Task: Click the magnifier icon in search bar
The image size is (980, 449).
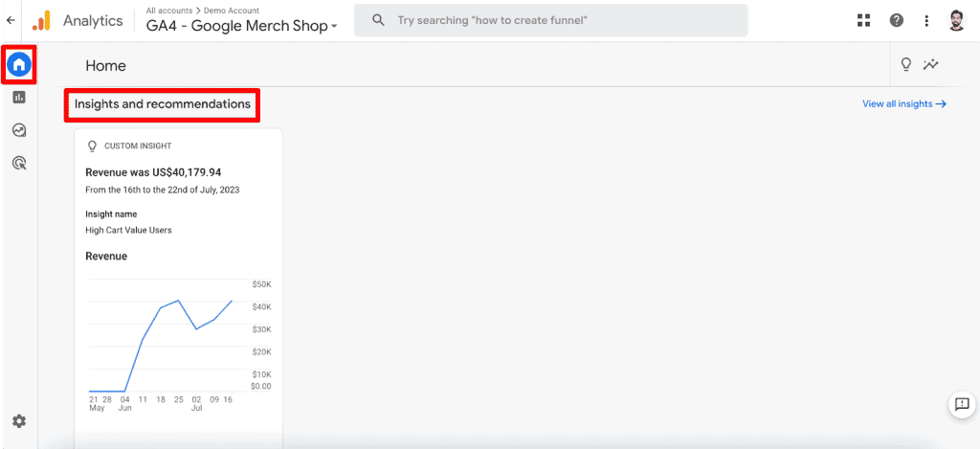Action: (x=377, y=20)
